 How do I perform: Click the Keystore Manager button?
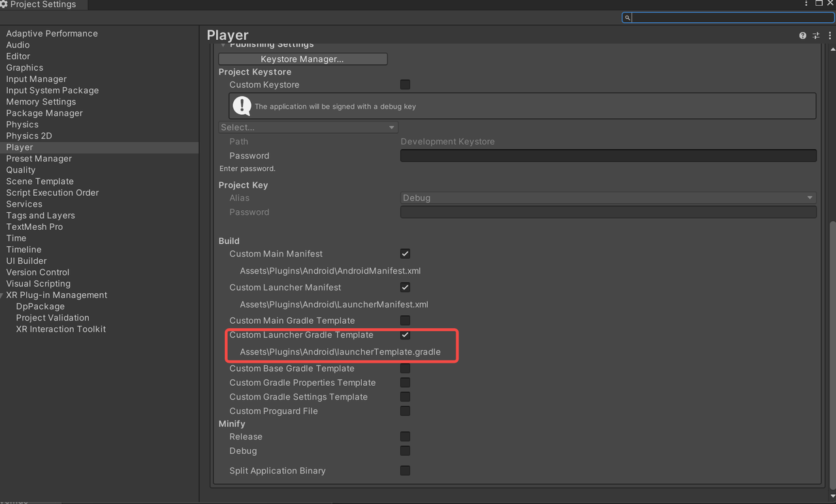tap(302, 58)
